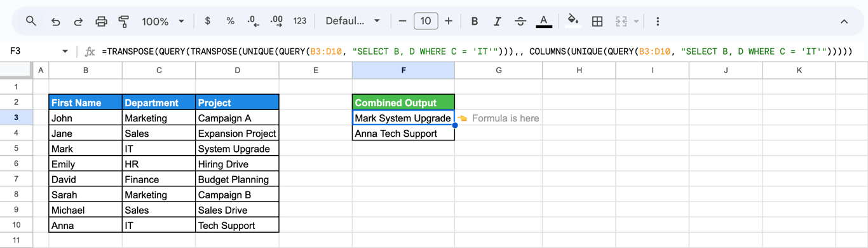The width and height of the screenshot is (868, 248).
Task: Click the Project header cell
Action: [x=237, y=102]
